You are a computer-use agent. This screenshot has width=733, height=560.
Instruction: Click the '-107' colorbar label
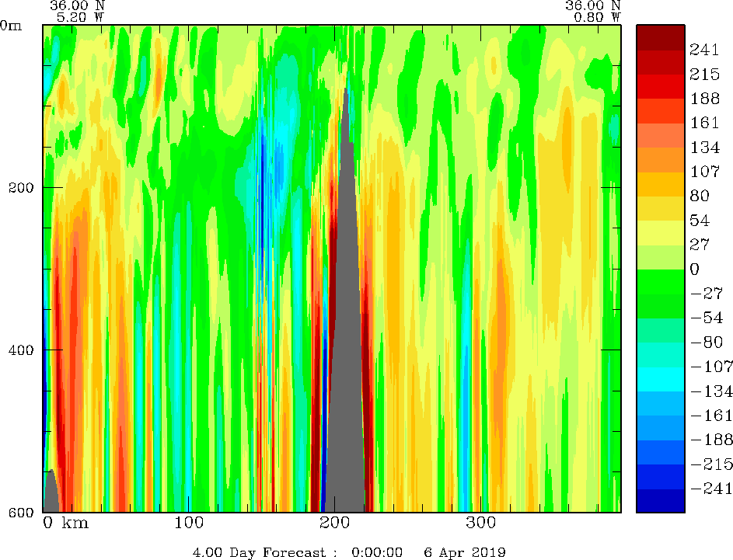711,367
